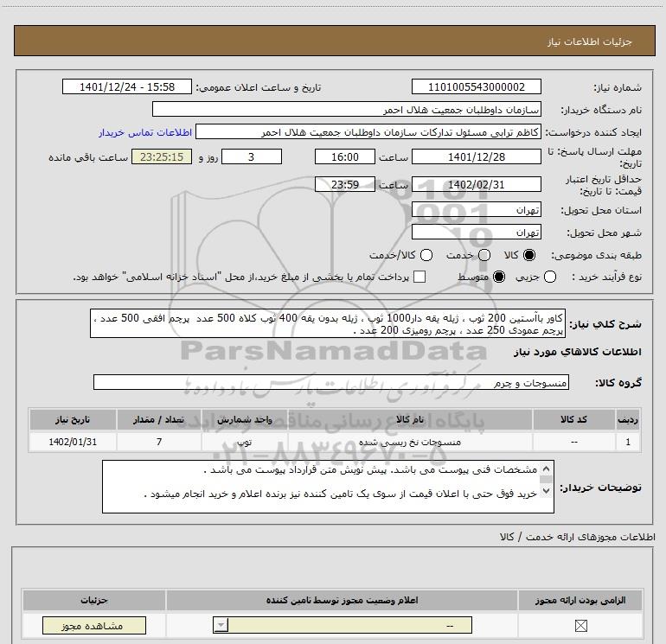Click price validity date 1402/02/31

[476, 184]
